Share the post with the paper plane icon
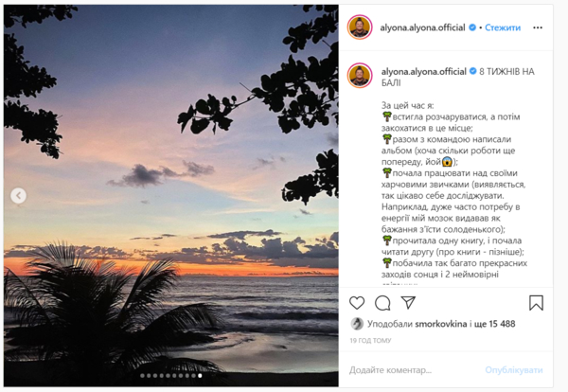Image resolution: width=568 pixels, height=392 pixels. [x=408, y=303]
